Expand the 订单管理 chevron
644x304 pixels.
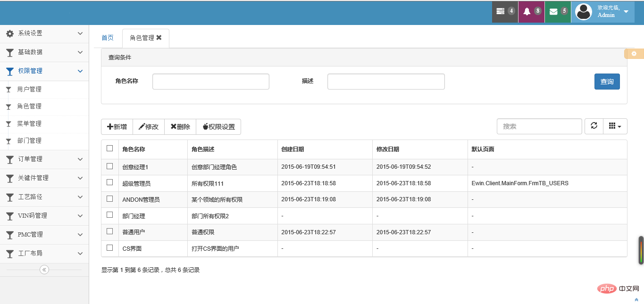click(80, 159)
